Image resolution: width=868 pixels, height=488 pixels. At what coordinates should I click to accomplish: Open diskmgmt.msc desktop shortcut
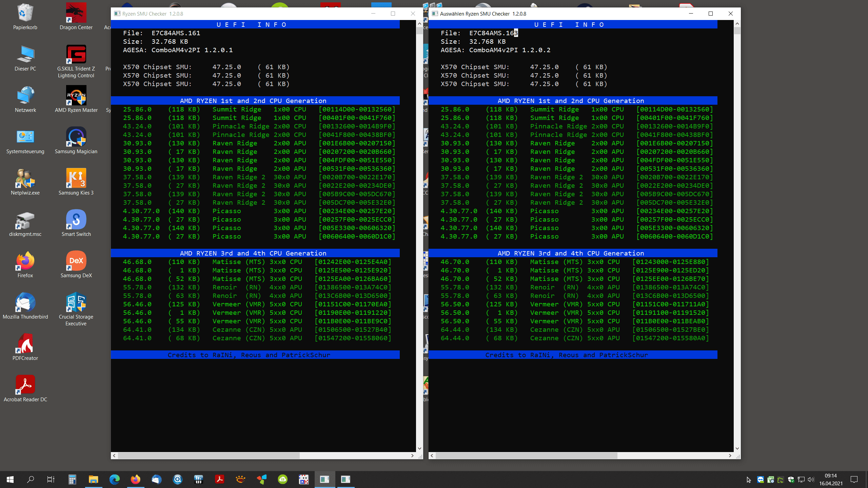click(x=25, y=224)
